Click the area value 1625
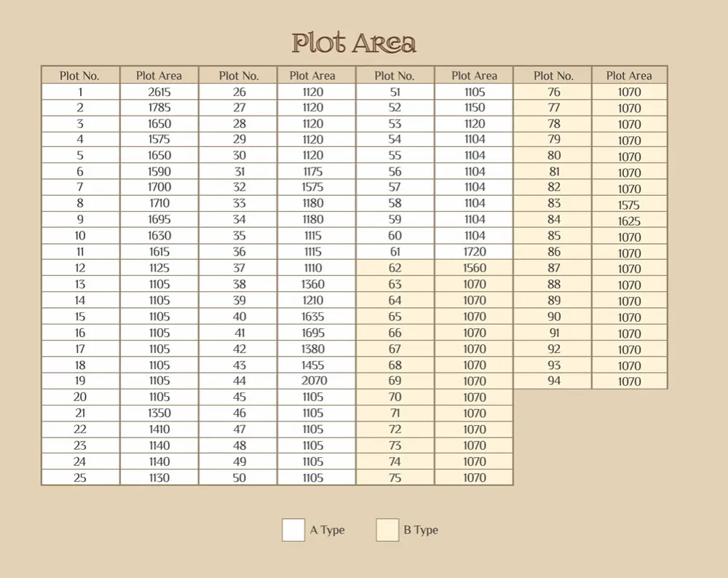 [x=629, y=221]
